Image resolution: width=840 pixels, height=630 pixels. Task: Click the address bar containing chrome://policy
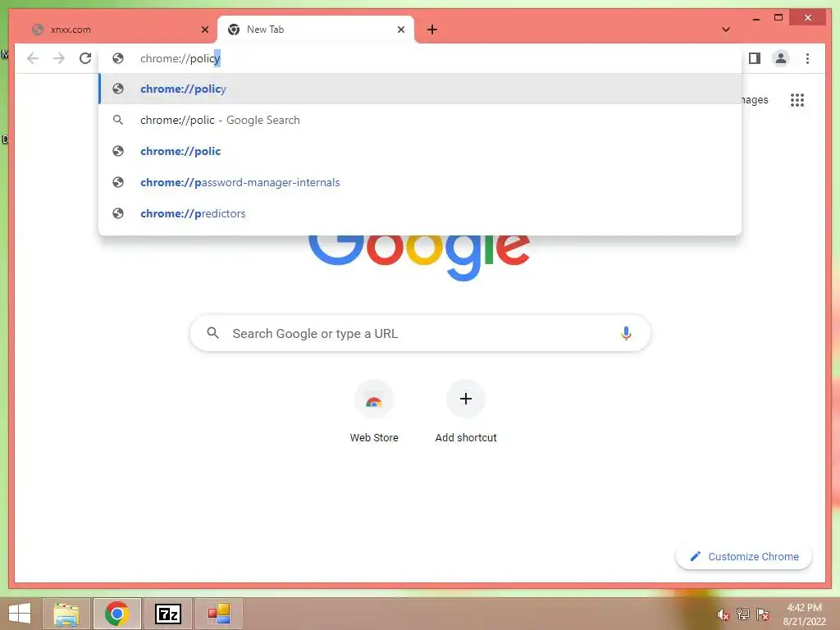coord(420,58)
